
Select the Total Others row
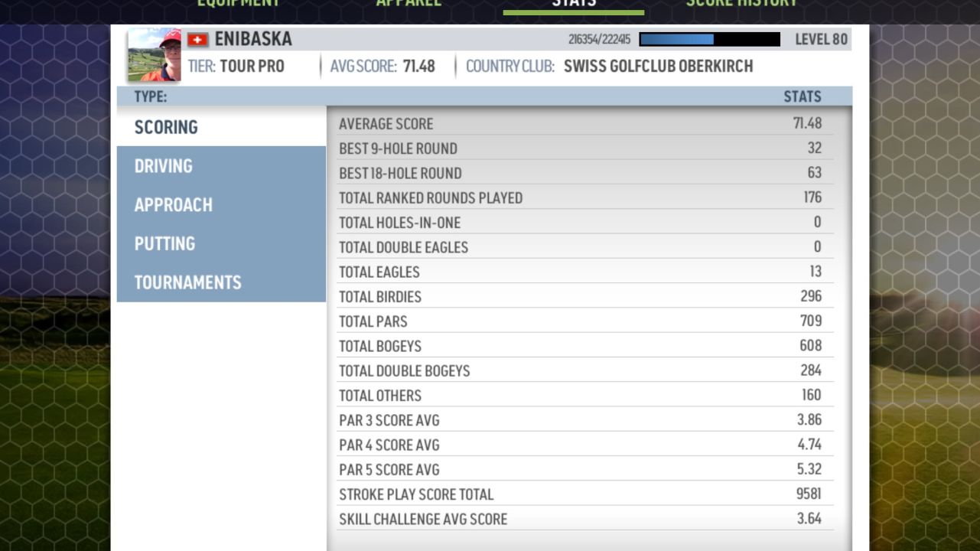[585, 395]
